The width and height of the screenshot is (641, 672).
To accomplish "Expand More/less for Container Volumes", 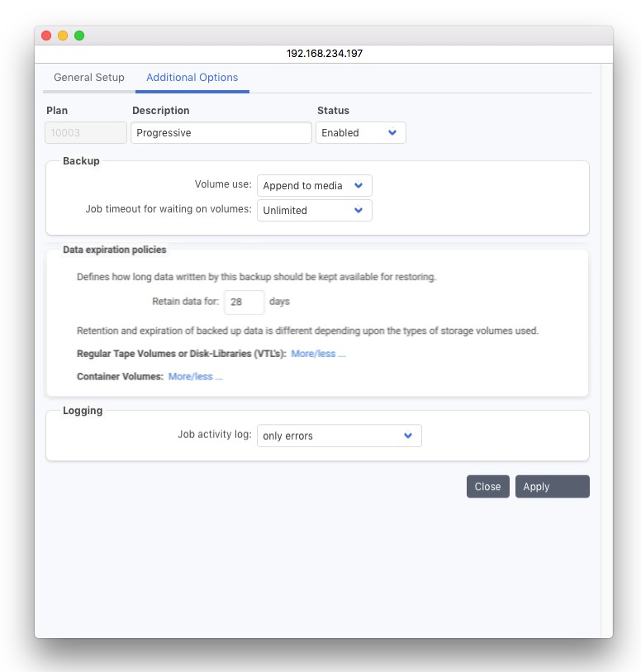I will tap(195, 376).
